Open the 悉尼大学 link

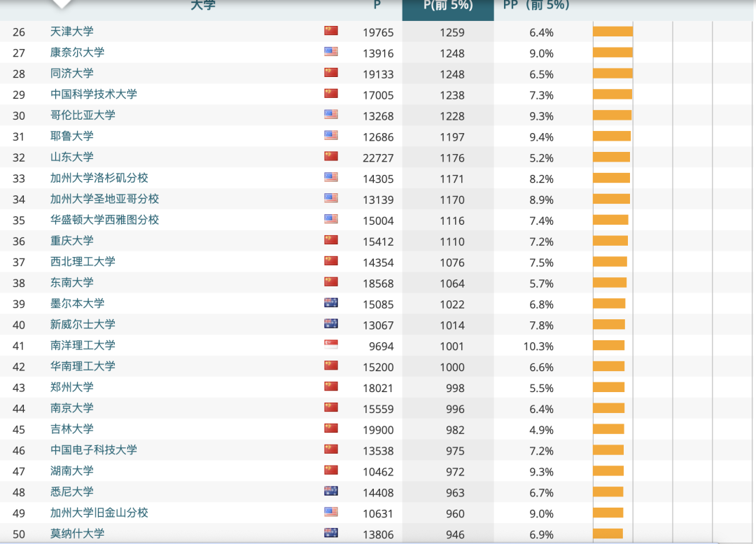72,492
